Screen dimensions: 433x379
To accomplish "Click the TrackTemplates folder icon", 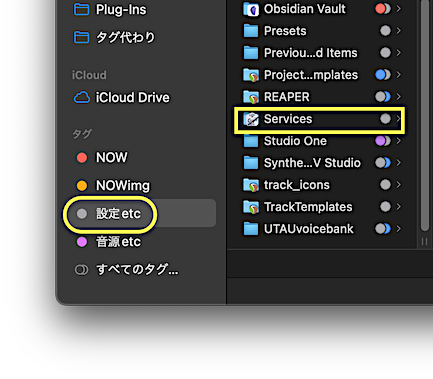I will pyautogui.click(x=251, y=207).
